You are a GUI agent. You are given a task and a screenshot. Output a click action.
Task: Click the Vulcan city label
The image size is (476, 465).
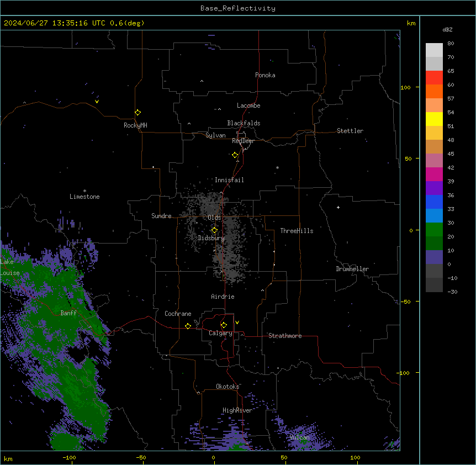pos(299,437)
